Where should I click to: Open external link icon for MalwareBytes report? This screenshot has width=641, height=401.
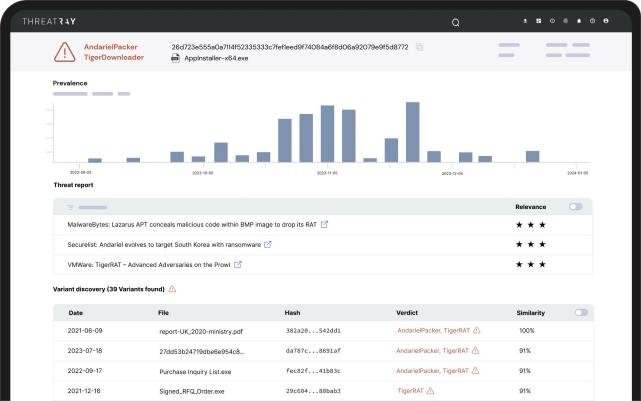(324, 224)
